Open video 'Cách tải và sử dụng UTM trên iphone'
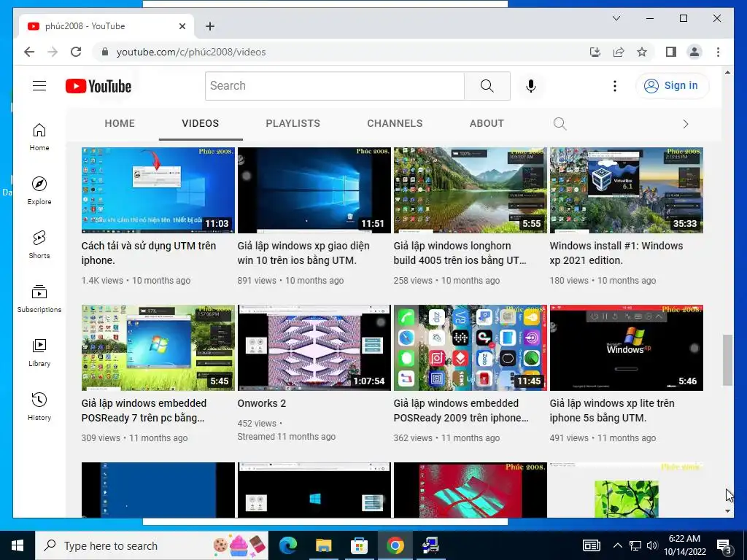 tap(149, 253)
